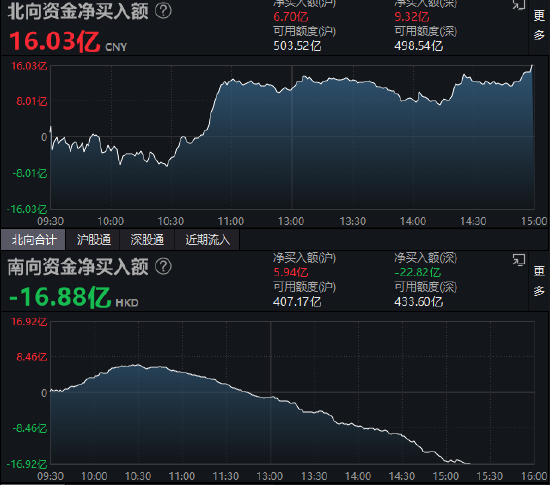Open help icon beside 南向资金净买入额
The image size is (550, 485).
pos(163,266)
